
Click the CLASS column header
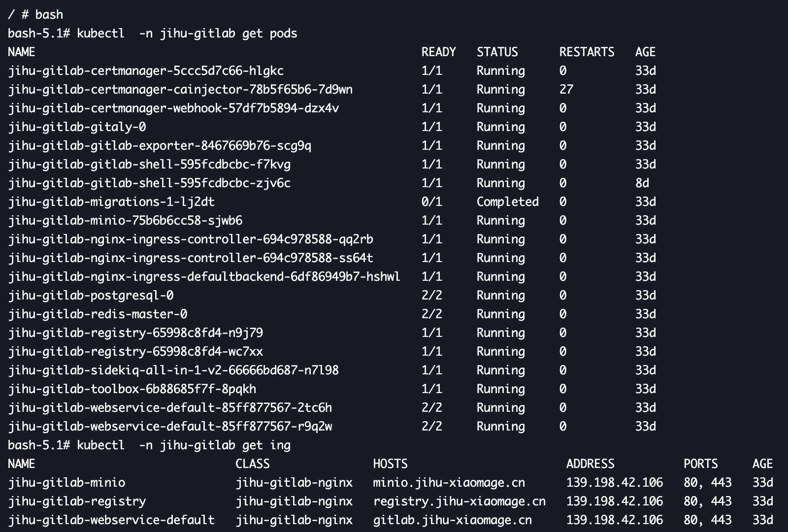click(x=253, y=464)
